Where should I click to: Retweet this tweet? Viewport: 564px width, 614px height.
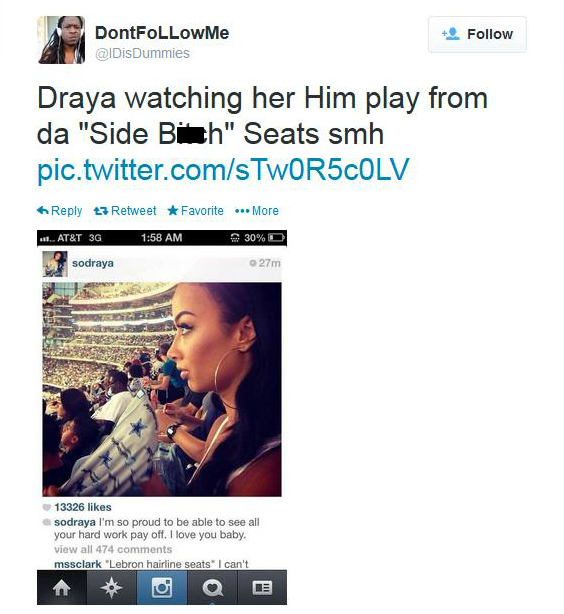(x=125, y=211)
